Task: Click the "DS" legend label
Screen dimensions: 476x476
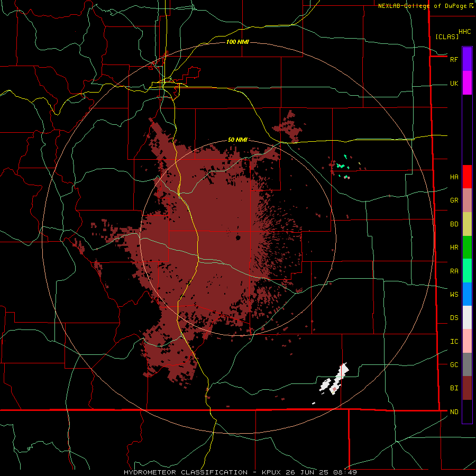Action: click(454, 318)
